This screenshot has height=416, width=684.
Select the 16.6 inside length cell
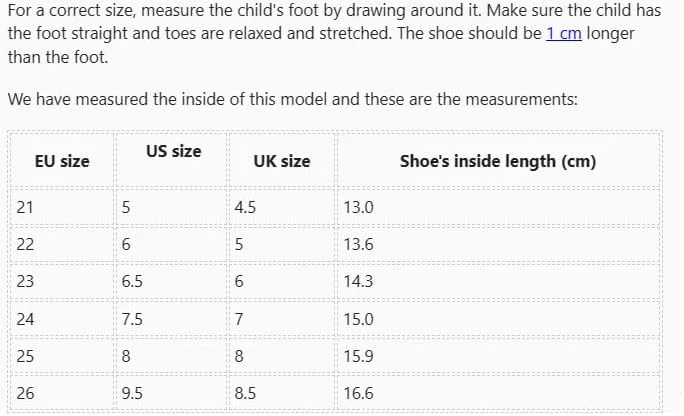coord(358,393)
